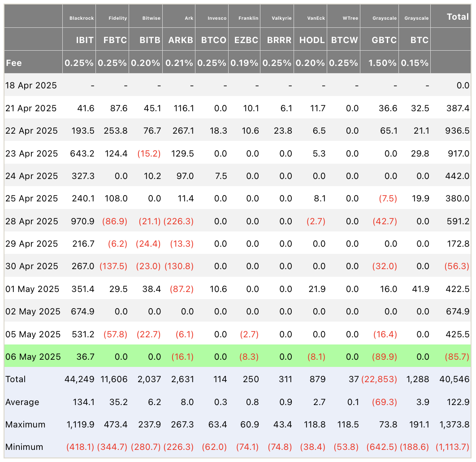Click the Fidelity issuer label
This screenshot has width=476, height=462.
pyautogui.click(x=117, y=18)
